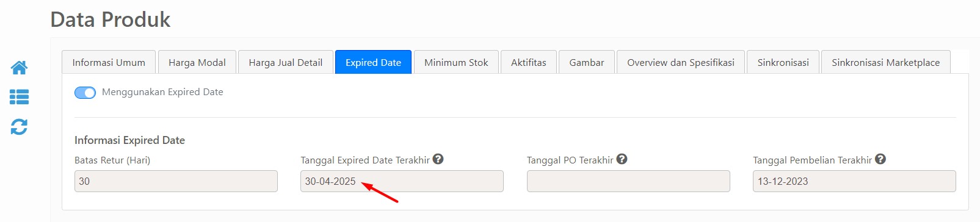Switch to the Aktifitas tab

pos(529,62)
